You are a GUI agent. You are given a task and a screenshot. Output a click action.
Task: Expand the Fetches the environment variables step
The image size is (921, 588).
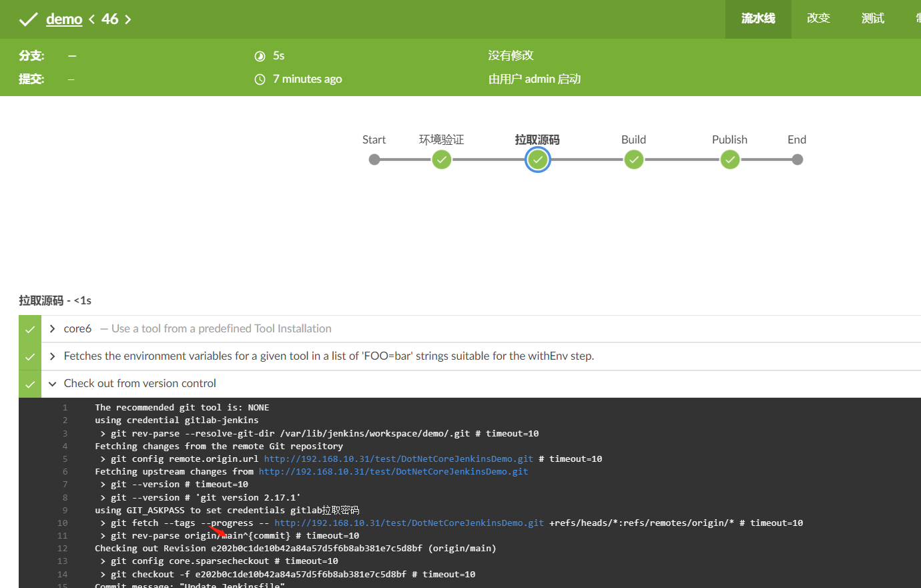point(52,356)
